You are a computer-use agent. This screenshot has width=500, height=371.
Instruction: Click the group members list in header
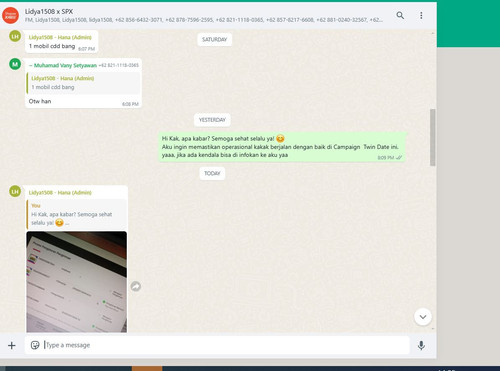coord(204,20)
